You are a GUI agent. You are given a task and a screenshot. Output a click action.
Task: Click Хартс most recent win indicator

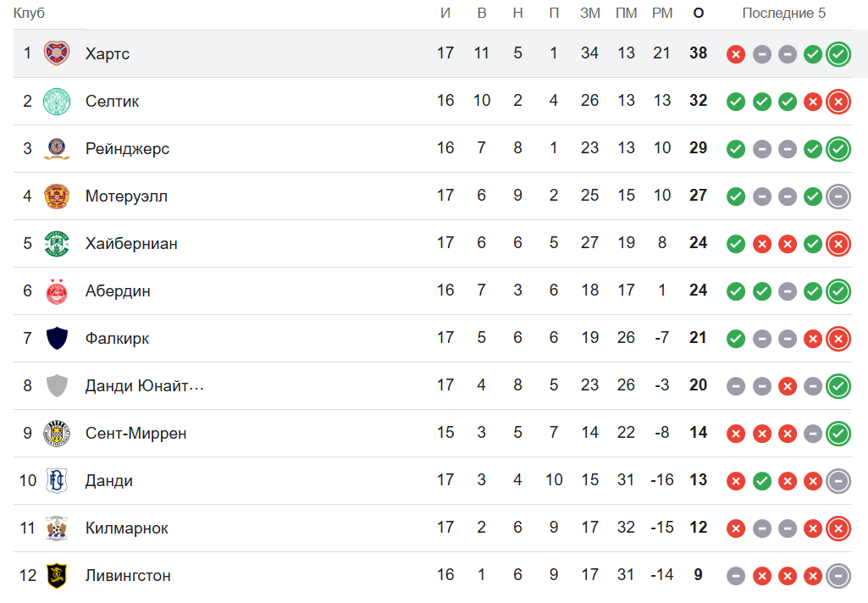pyautogui.click(x=838, y=54)
